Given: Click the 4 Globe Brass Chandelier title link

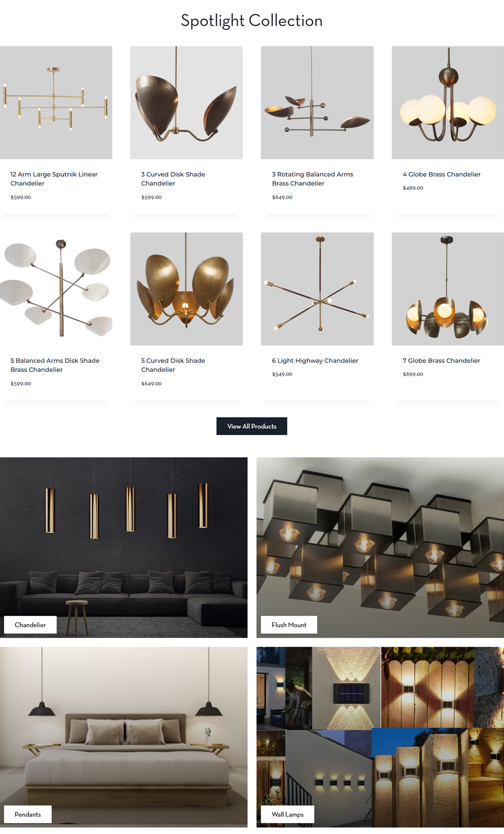Looking at the screenshot, I should tap(441, 174).
